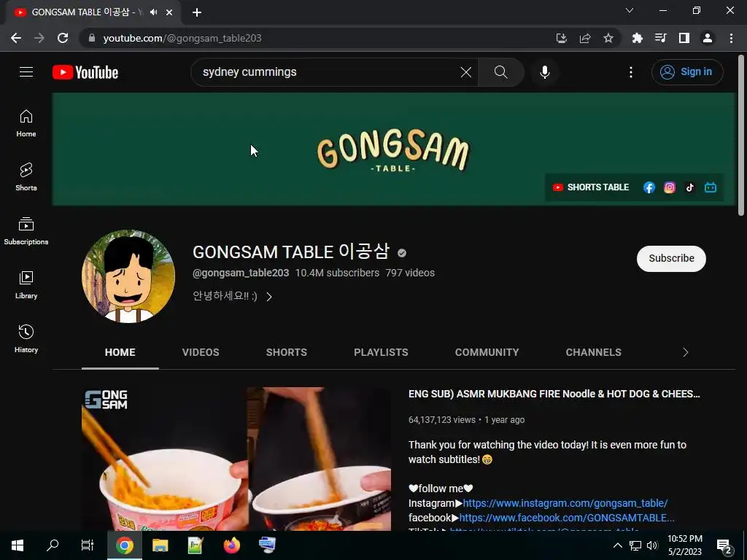This screenshot has width=747, height=560.
Task: Switch to the COMMUNITY tab
Action: [x=487, y=352]
